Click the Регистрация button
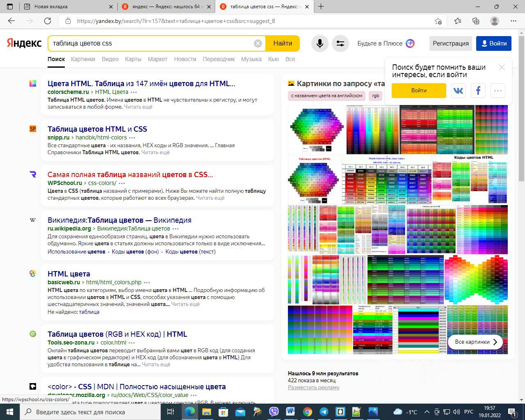Image resolution: width=525 pixels, height=420 pixels. (x=450, y=43)
